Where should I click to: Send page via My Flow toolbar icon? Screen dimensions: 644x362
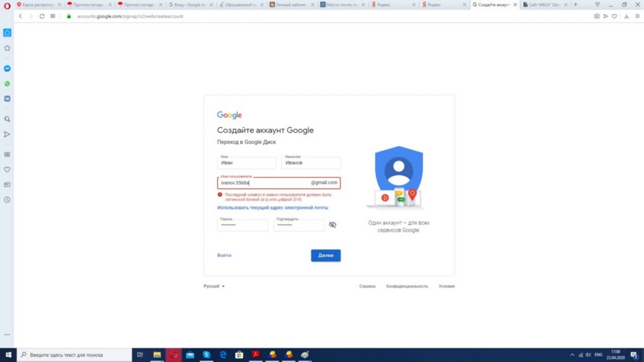point(605,16)
